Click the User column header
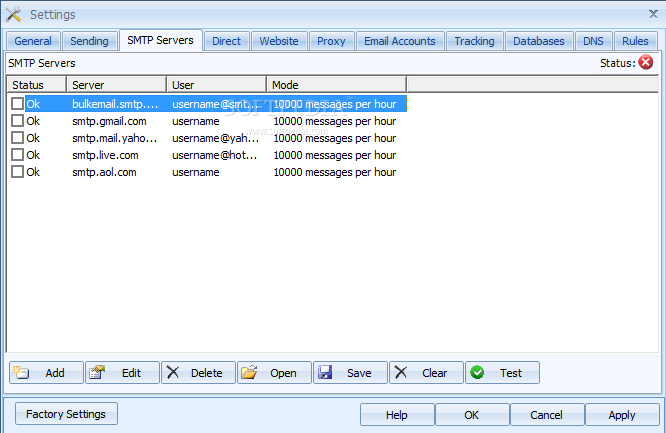This screenshot has width=666, height=433. (x=217, y=85)
